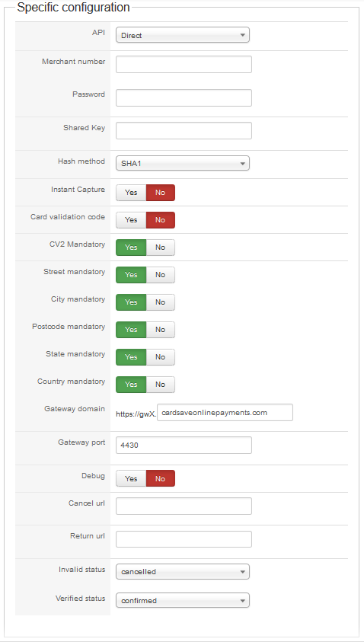Set CV2 Mandatory to No

pos(161,248)
